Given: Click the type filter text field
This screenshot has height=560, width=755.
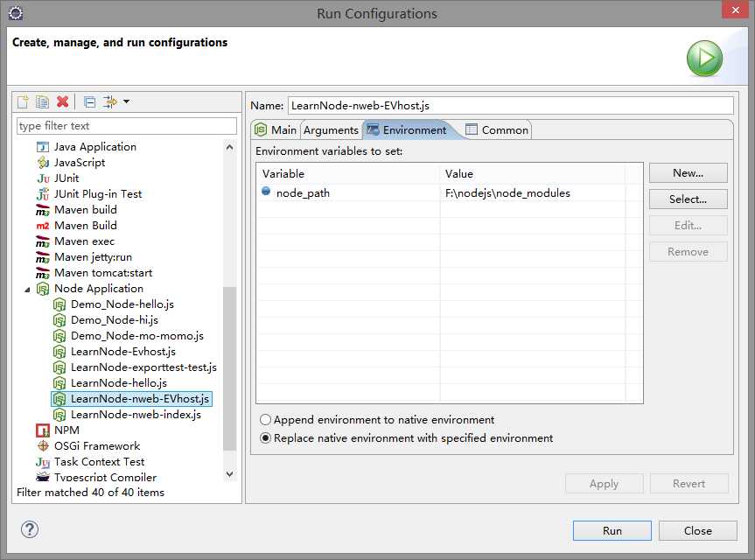Looking at the screenshot, I should click(127, 126).
